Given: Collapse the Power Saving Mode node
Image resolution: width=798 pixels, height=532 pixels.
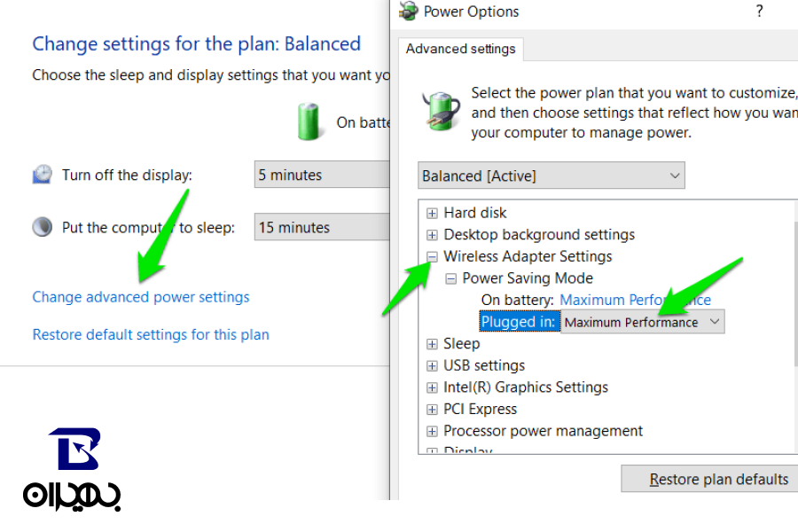Looking at the screenshot, I should tap(450, 278).
